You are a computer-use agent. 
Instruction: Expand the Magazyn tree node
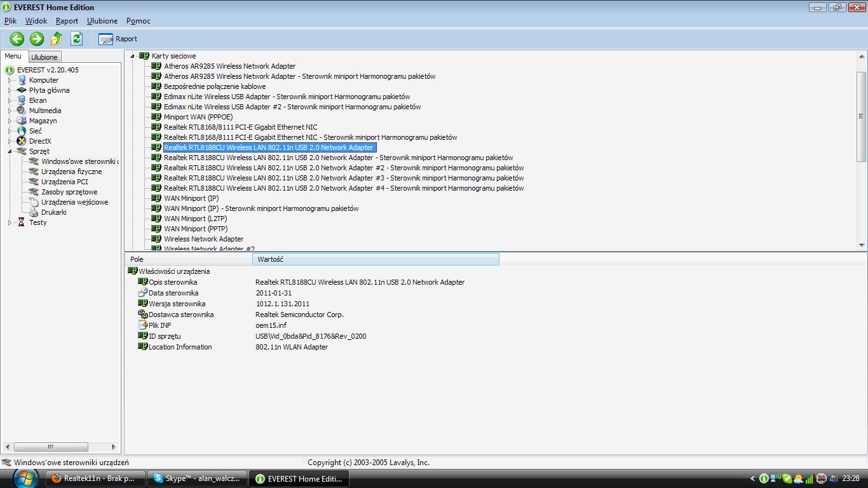(x=10, y=121)
